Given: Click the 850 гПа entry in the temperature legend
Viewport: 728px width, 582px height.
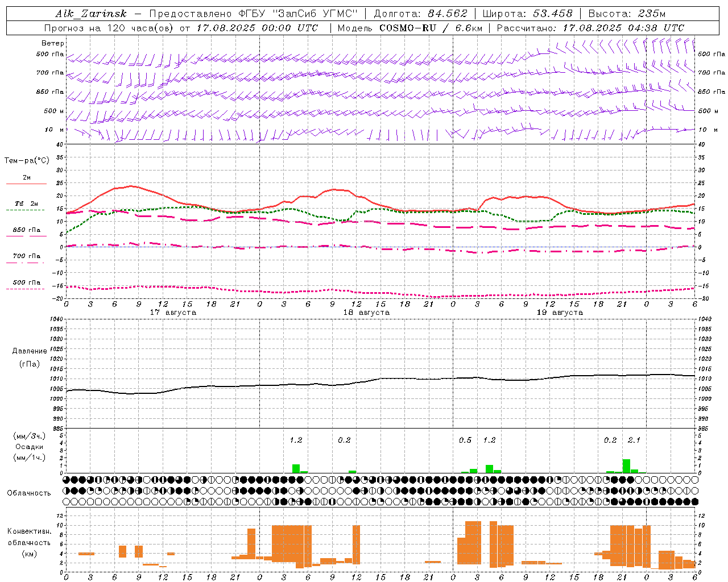Looking at the screenshot, I should pyautogui.click(x=26, y=230).
